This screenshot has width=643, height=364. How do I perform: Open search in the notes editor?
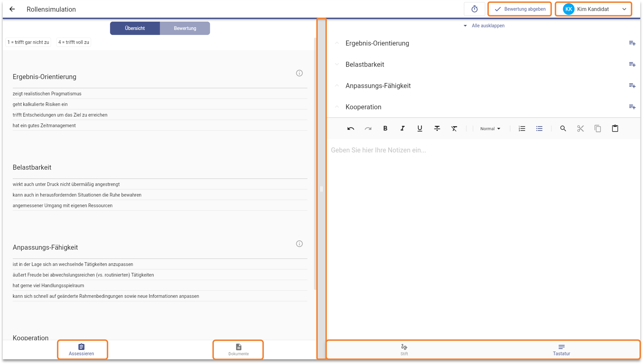point(563,128)
